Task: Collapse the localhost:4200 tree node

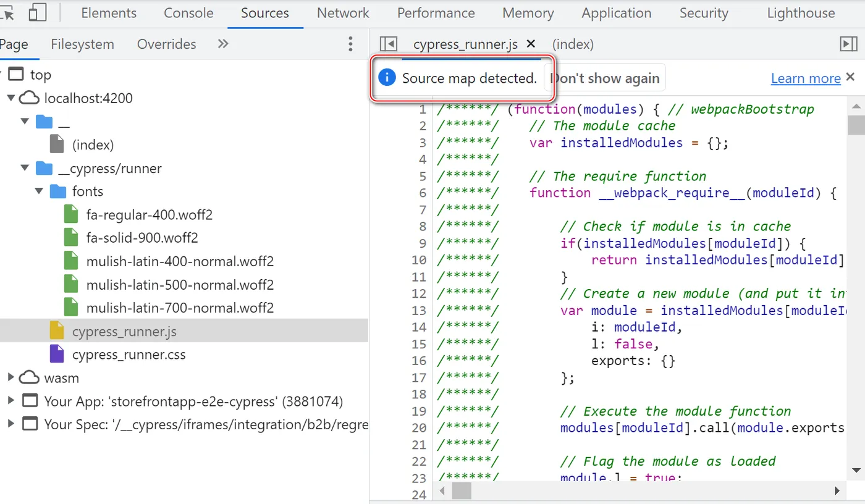Action: [11, 98]
